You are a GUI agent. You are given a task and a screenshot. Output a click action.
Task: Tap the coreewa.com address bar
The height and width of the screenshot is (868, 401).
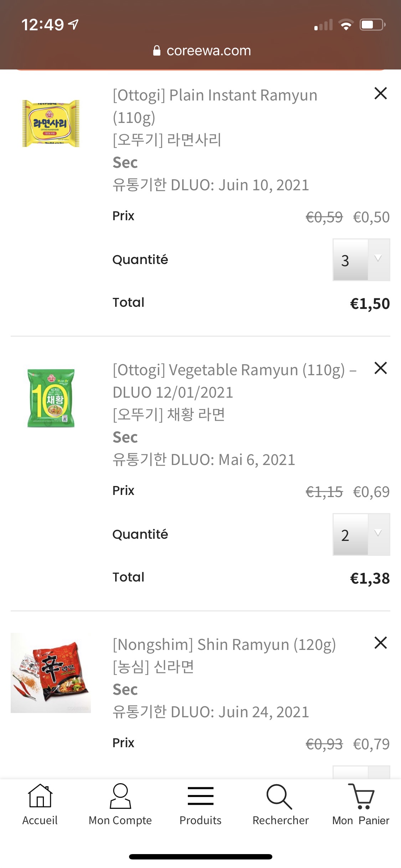(x=209, y=51)
